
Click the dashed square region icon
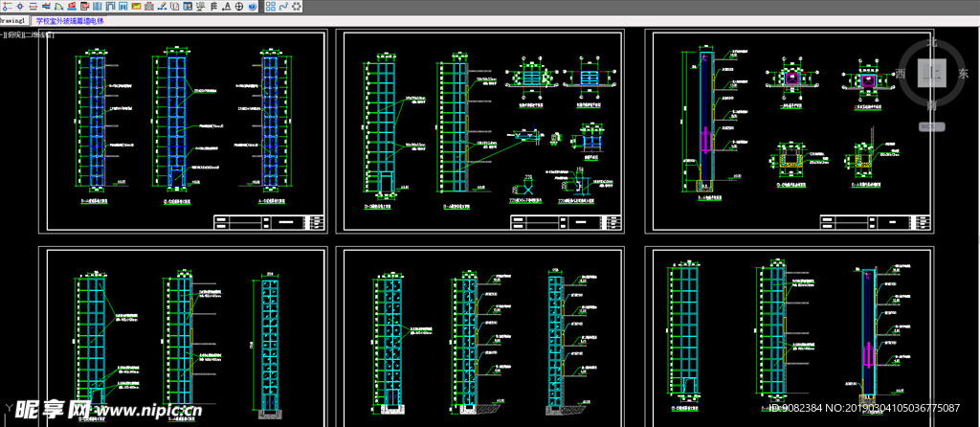(297, 6)
